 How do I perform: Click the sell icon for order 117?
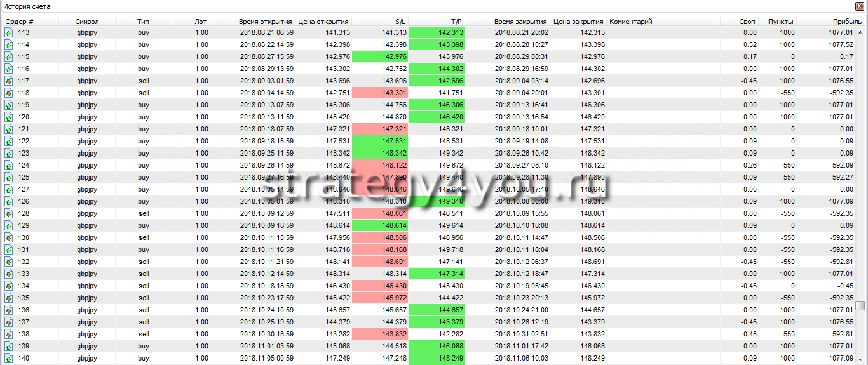tap(9, 81)
